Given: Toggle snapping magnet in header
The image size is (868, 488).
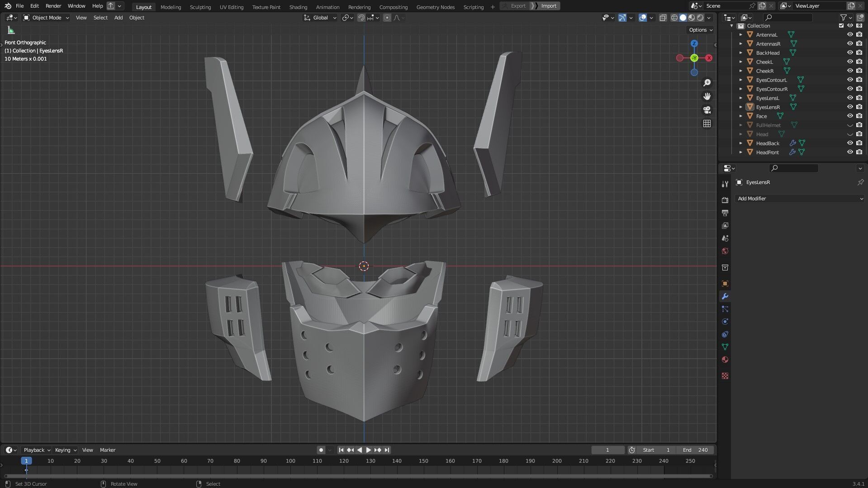Looking at the screenshot, I should pyautogui.click(x=361, y=18).
